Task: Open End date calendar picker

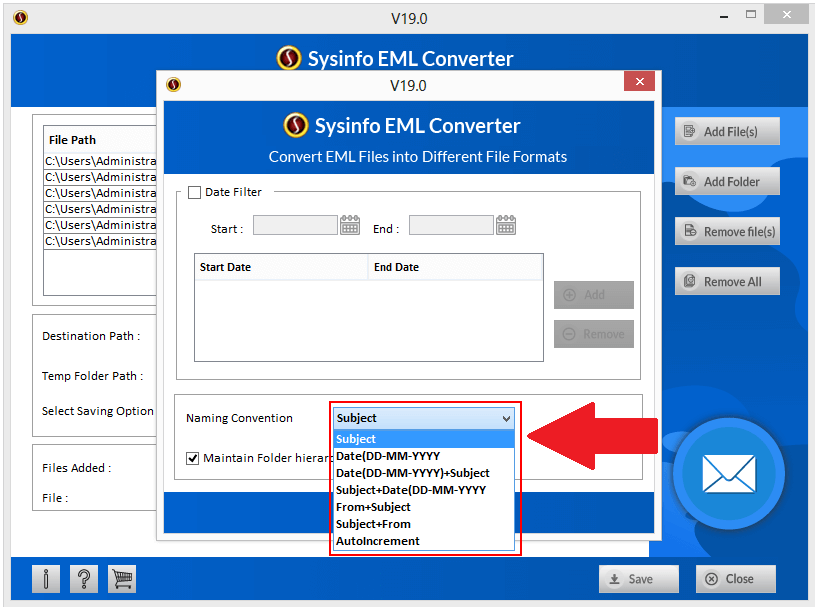Action: pos(506,225)
